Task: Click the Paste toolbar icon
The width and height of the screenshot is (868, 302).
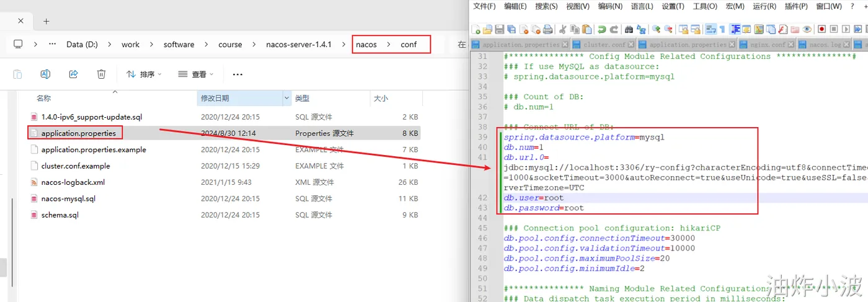Action: click(587, 29)
